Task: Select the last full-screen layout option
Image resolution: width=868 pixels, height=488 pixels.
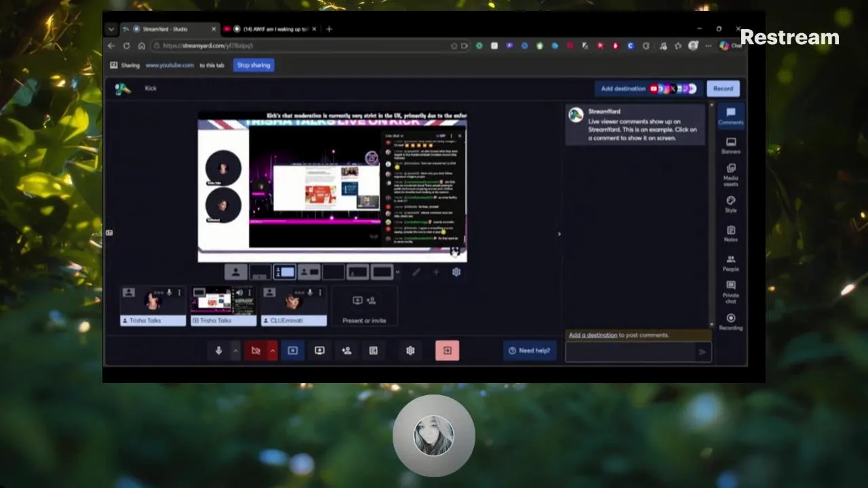Action: (382, 272)
